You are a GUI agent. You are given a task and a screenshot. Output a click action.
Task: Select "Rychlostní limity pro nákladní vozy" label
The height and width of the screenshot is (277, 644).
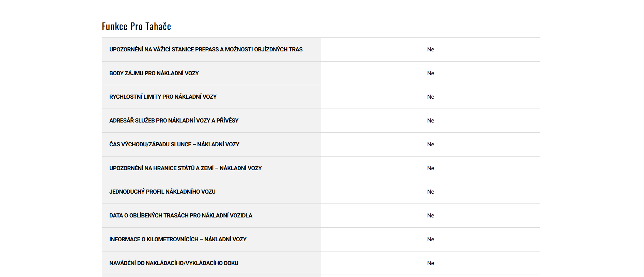click(163, 97)
